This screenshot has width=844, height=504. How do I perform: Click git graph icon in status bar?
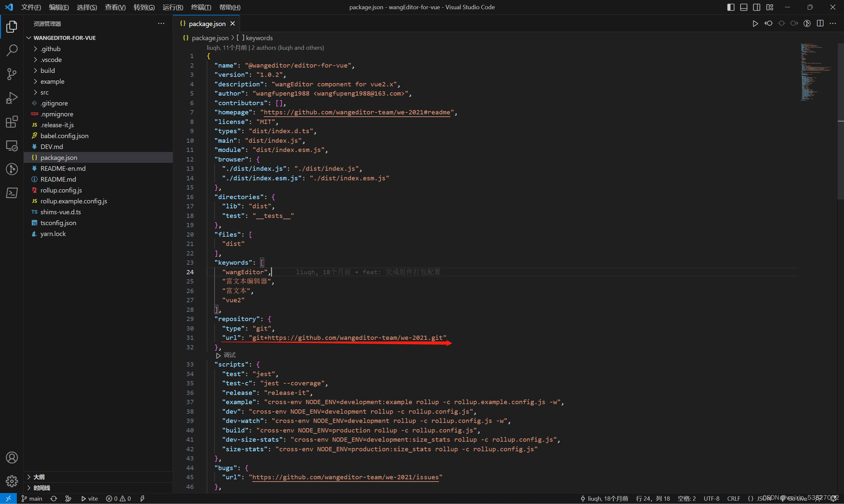pyautogui.click(x=68, y=498)
